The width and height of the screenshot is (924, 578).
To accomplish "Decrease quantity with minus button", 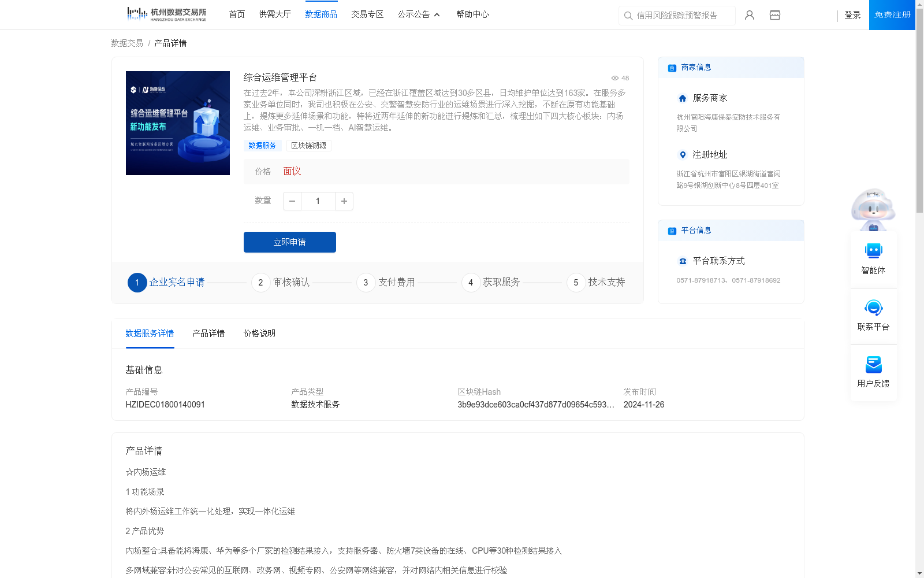I will [x=292, y=201].
